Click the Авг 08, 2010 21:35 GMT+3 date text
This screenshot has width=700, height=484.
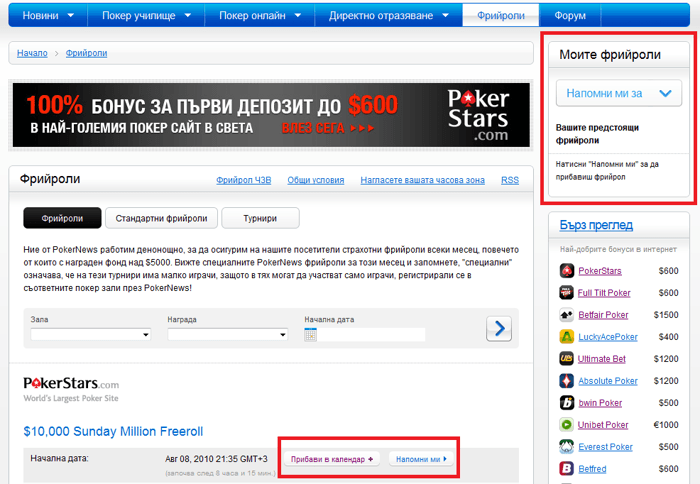coord(216,459)
